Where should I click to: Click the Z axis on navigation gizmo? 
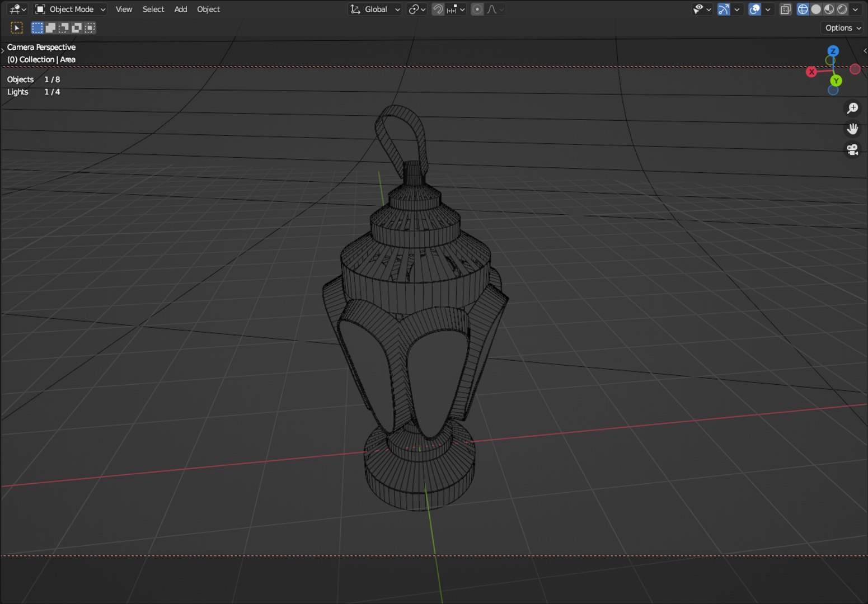(833, 51)
